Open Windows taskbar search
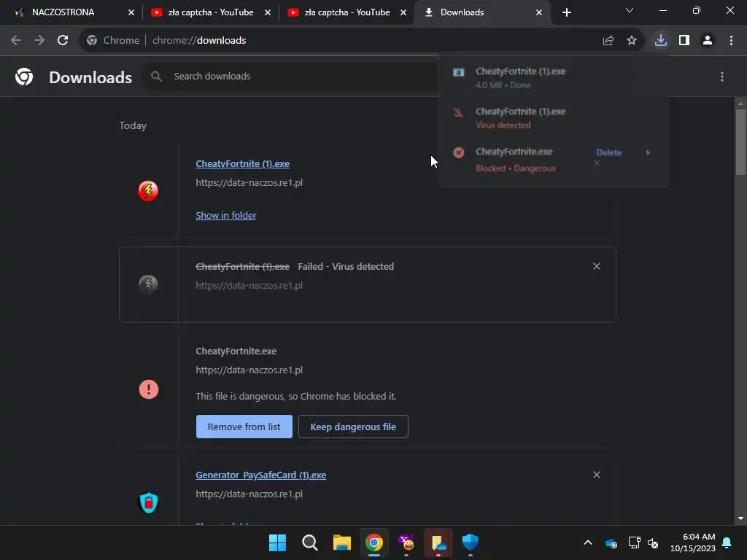This screenshot has width=747, height=560. click(x=309, y=542)
